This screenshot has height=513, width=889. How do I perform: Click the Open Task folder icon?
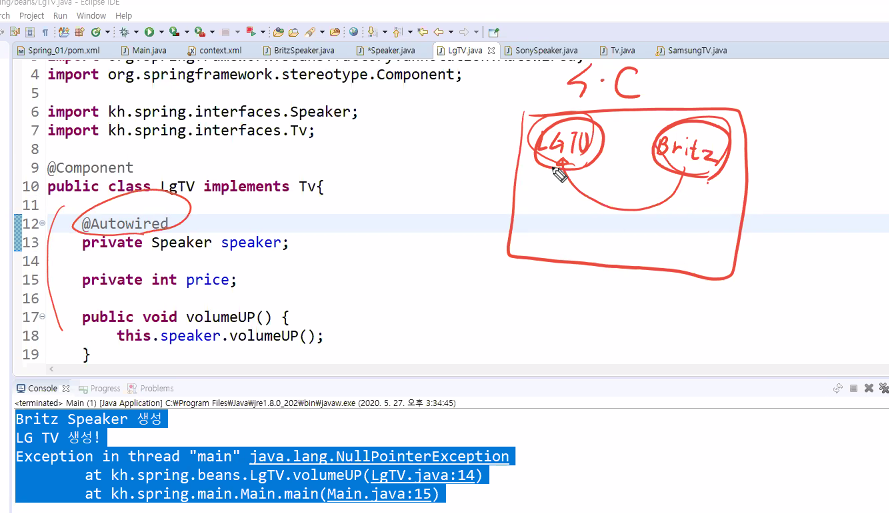click(x=294, y=32)
